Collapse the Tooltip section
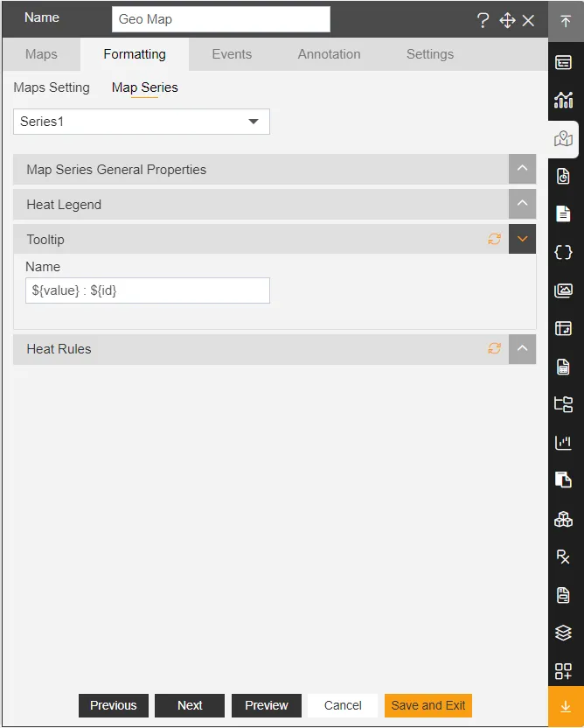Viewport: 584px width, 728px height. 522,239
